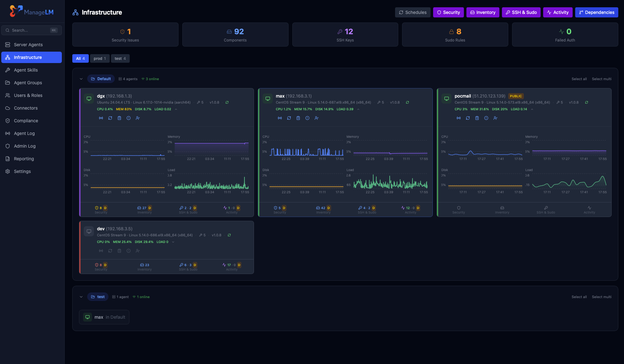Select the Security shield icon for dgx

[x=96, y=208]
